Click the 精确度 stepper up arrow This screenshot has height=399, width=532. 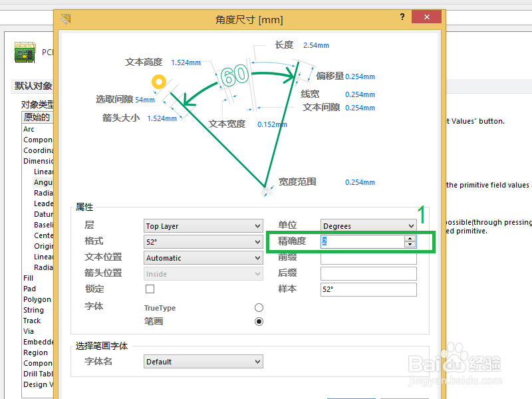(x=410, y=239)
